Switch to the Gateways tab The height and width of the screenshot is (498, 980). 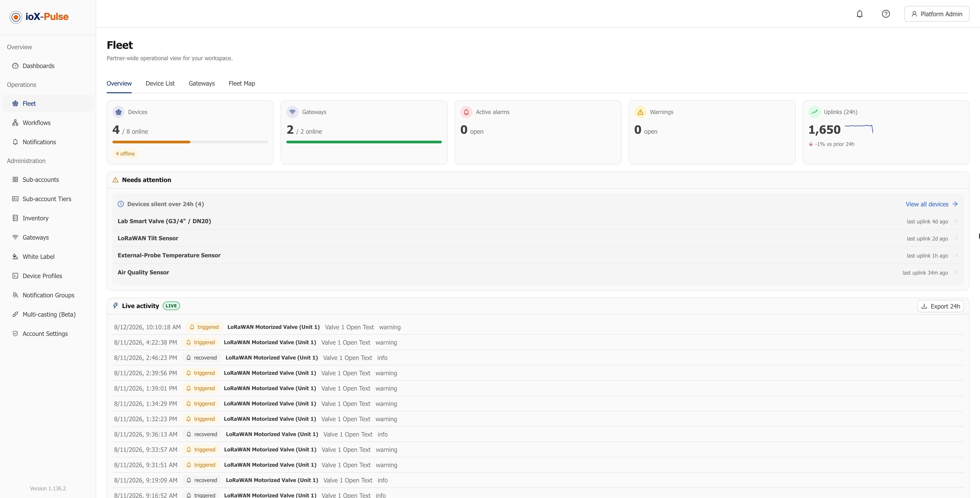coord(202,83)
